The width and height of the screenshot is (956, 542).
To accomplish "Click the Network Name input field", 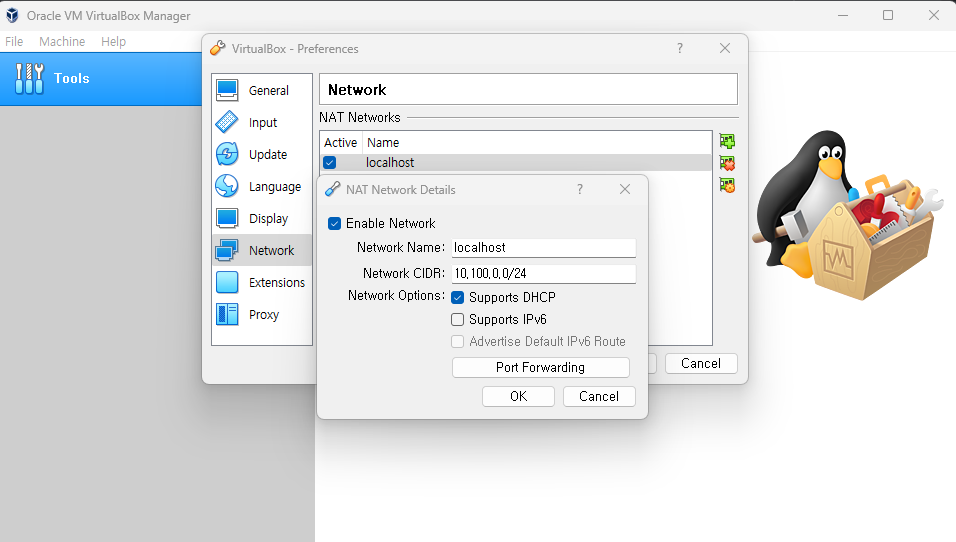I will pos(544,248).
